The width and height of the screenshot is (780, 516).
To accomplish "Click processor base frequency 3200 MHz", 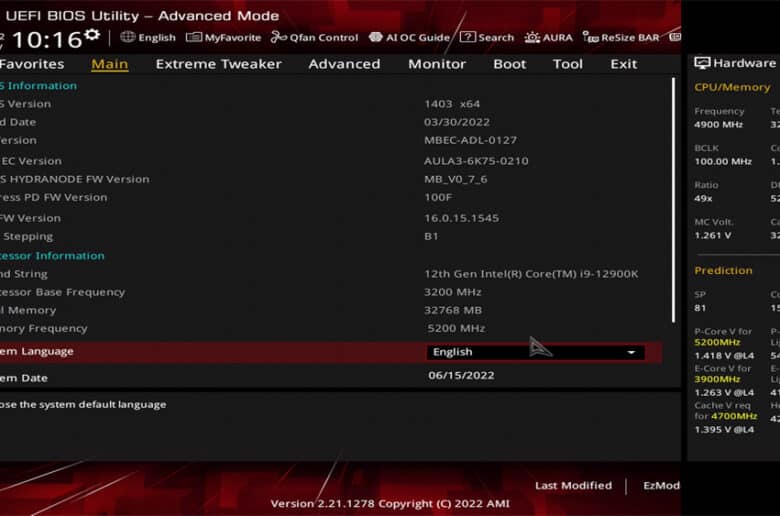I will click(453, 292).
